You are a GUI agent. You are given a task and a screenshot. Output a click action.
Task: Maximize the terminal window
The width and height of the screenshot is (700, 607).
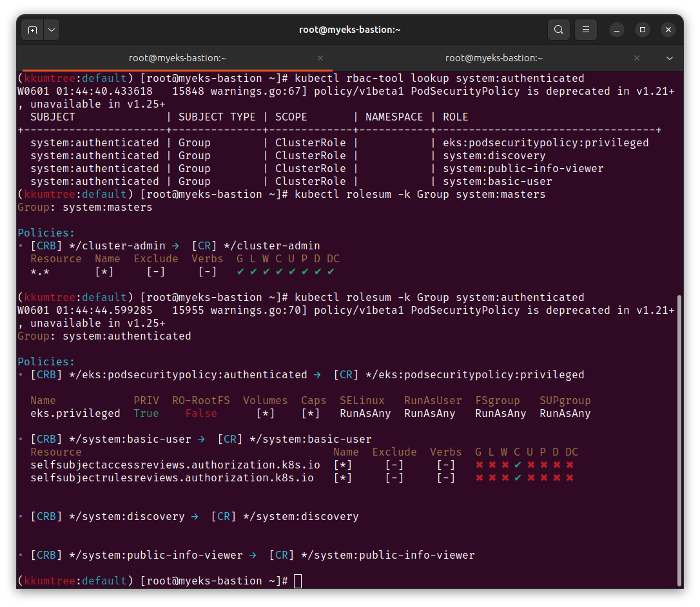coord(643,30)
